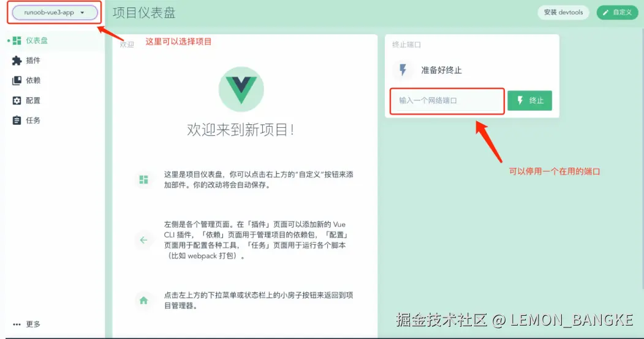Viewport: 644px width, 339px height.
Task: Click the puzzle piece plugins icon
Action: point(17,61)
